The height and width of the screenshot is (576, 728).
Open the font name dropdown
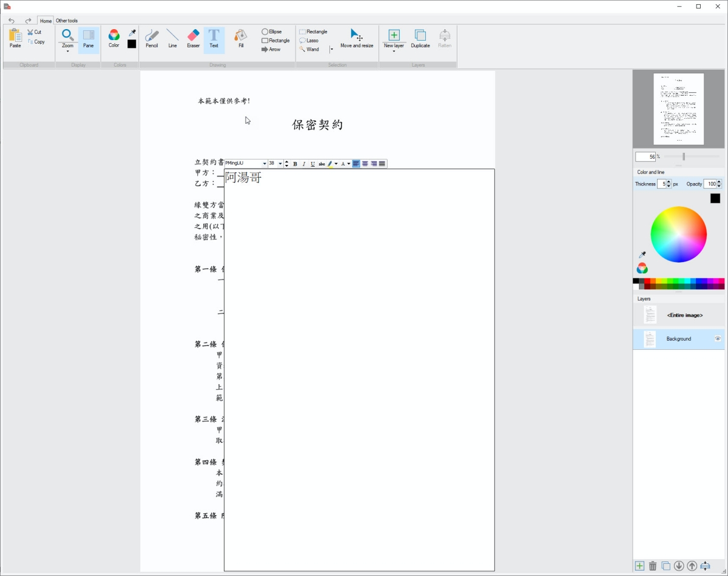coord(265,164)
